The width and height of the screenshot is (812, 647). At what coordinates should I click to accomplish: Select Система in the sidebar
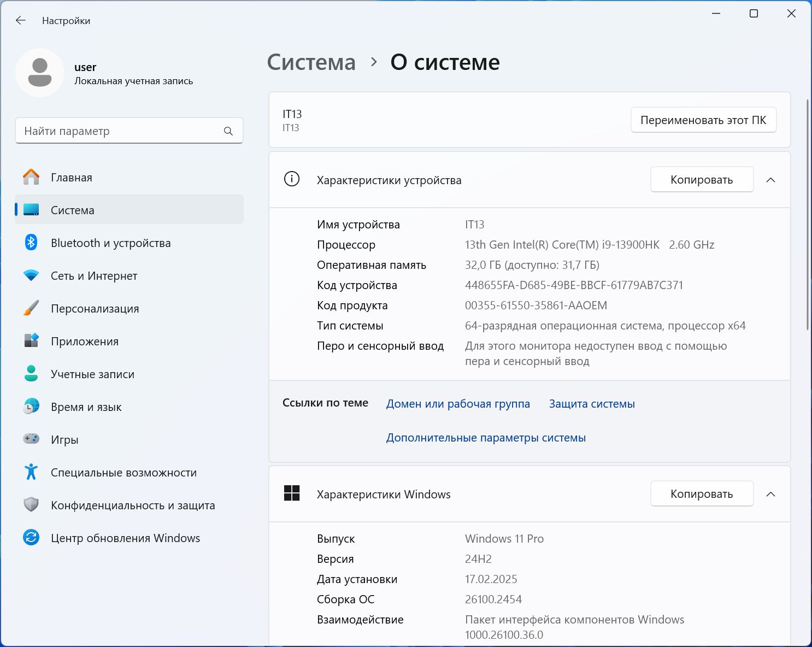(129, 210)
